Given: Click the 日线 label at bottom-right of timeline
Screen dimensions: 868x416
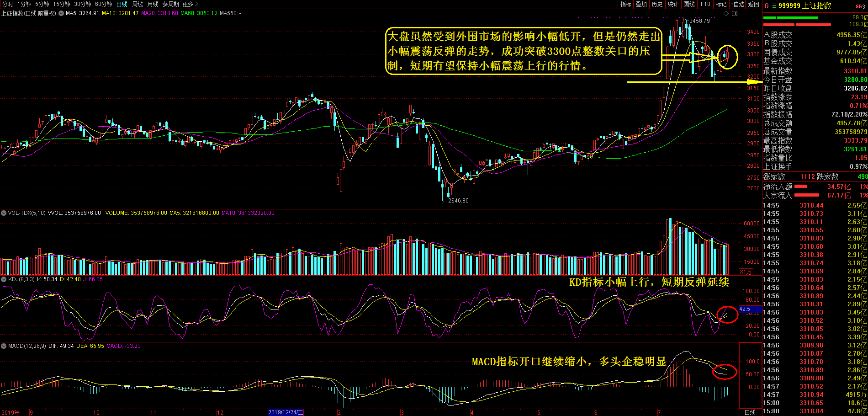Looking at the screenshot, I should click(750, 412).
